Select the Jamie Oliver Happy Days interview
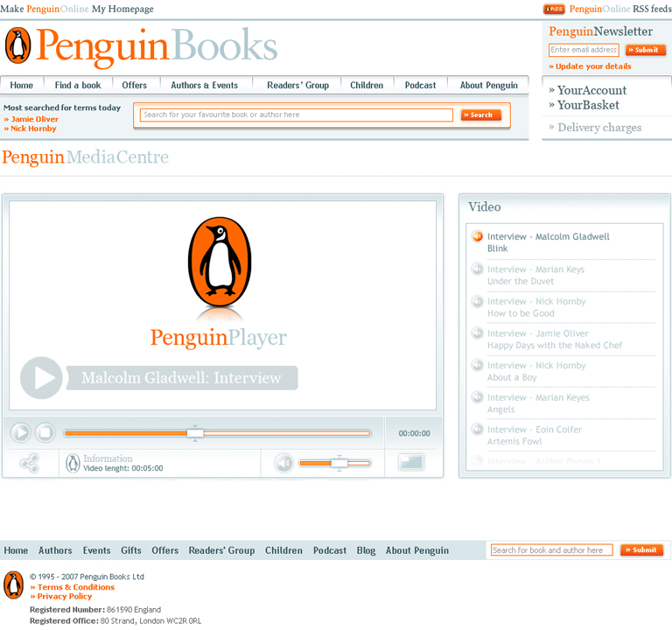This screenshot has height=630, width=672. [x=554, y=339]
